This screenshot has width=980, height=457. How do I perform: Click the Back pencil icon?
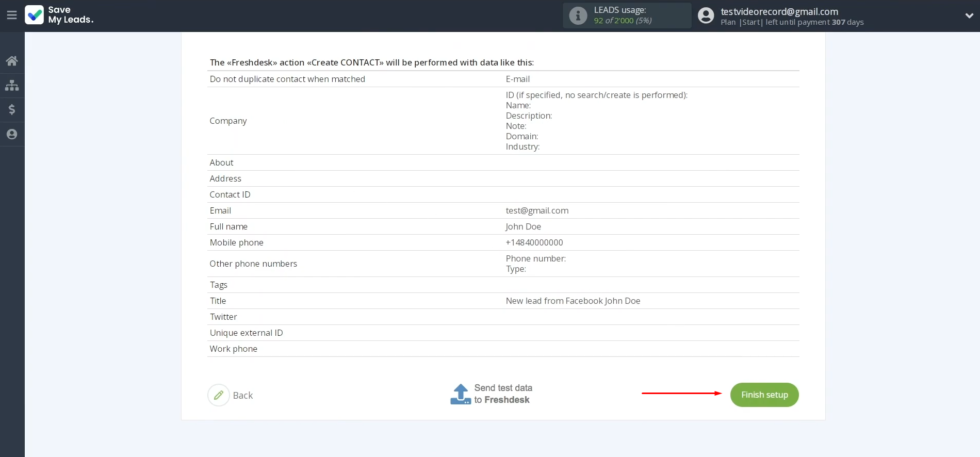219,395
